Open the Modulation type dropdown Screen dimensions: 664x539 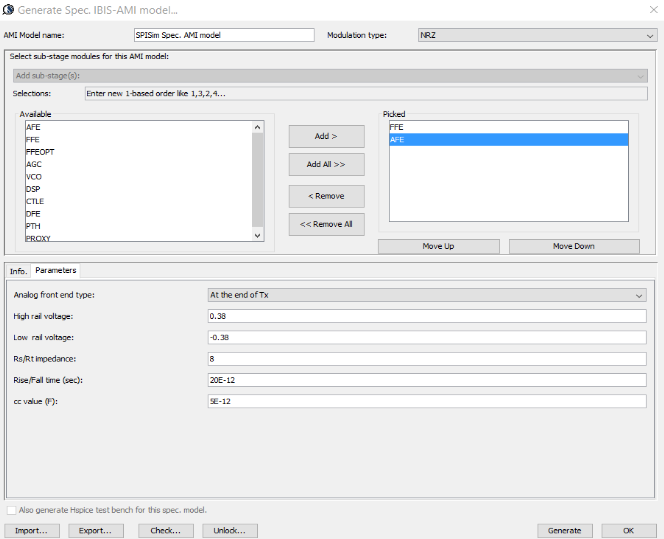536,35
